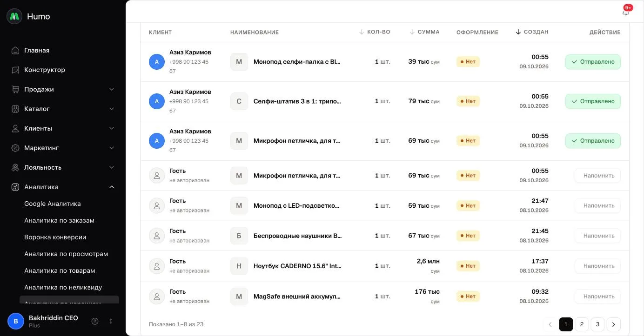Go to page 3
The image size is (644, 336).
[x=597, y=324]
